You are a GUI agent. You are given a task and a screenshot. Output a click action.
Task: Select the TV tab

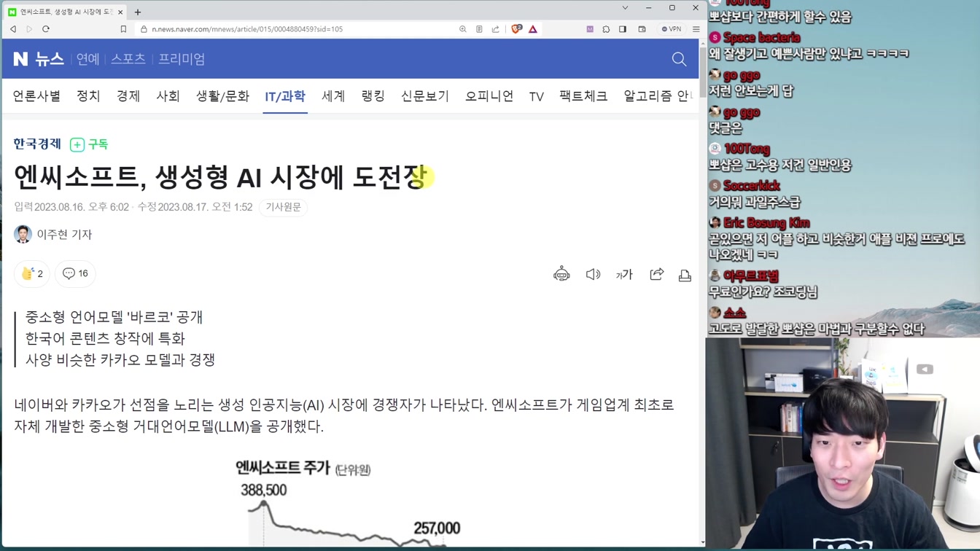click(537, 96)
